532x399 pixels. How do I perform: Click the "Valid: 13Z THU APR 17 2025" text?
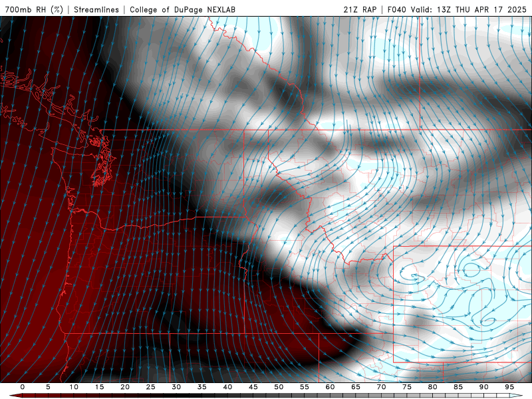[469, 9]
